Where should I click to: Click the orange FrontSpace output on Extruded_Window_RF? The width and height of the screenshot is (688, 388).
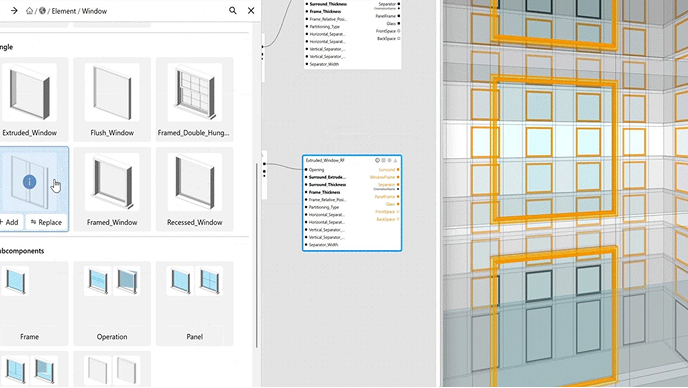pyautogui.click(x=387, y=212)
